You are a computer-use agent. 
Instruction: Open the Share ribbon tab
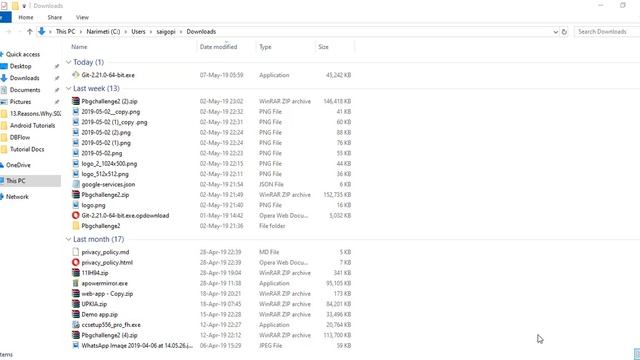click(55, 18)
